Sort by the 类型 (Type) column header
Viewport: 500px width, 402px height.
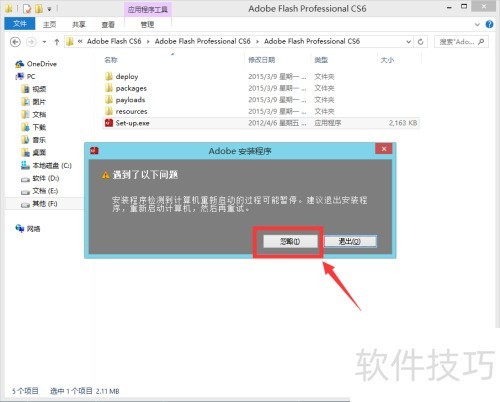[321, 60]
